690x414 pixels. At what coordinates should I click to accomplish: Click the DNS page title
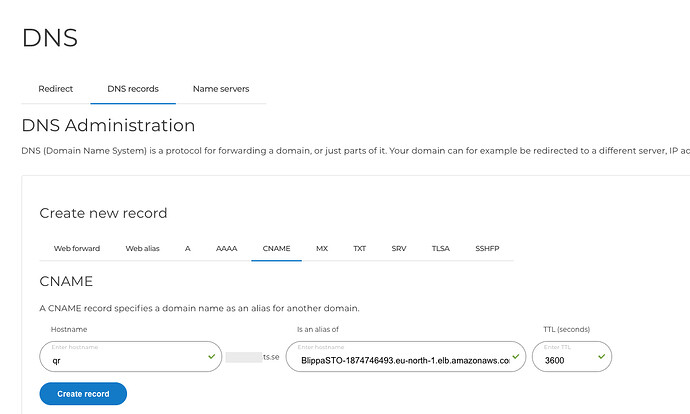pos(50,38)
